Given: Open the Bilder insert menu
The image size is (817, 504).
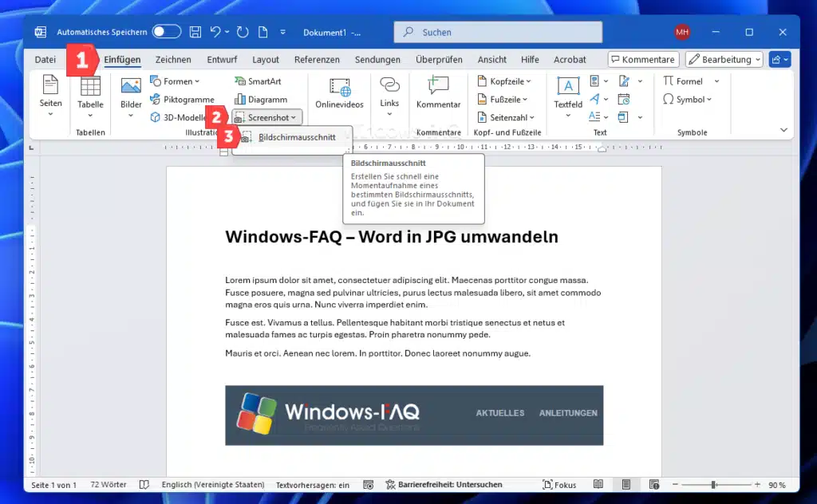Looking at the screenshot, I should pyautogui.click(x=131, y=97).
